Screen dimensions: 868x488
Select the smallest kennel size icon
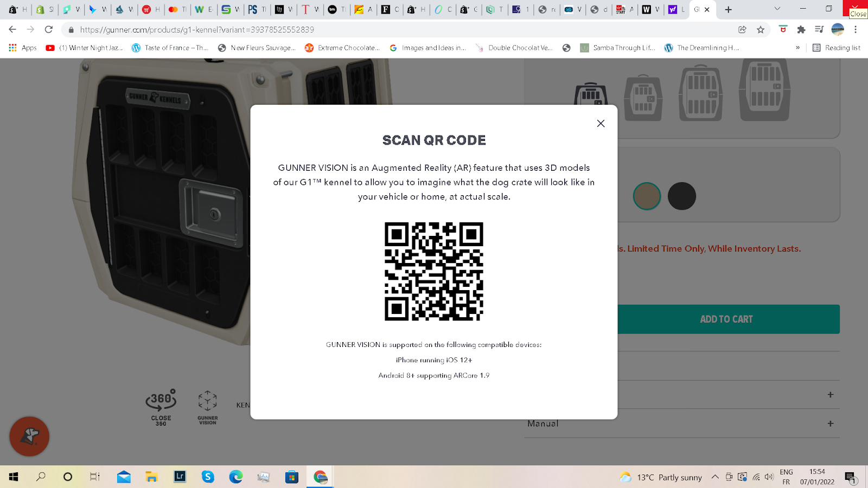coord(591,94)
